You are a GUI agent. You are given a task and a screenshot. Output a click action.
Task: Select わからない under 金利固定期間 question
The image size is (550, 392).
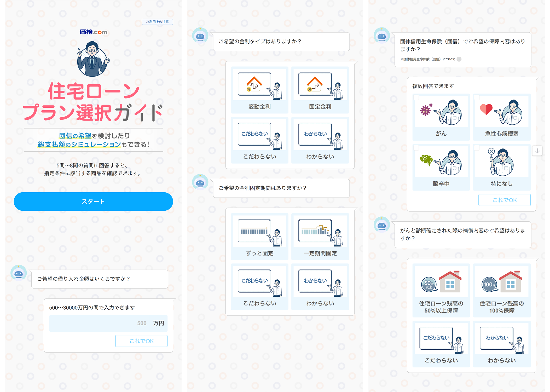pos(320,287)
